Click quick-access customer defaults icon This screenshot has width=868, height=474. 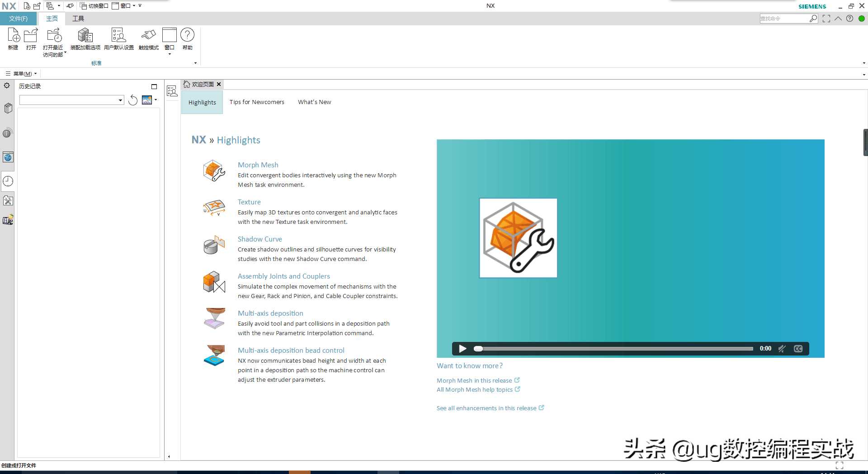tap(50, 6)
